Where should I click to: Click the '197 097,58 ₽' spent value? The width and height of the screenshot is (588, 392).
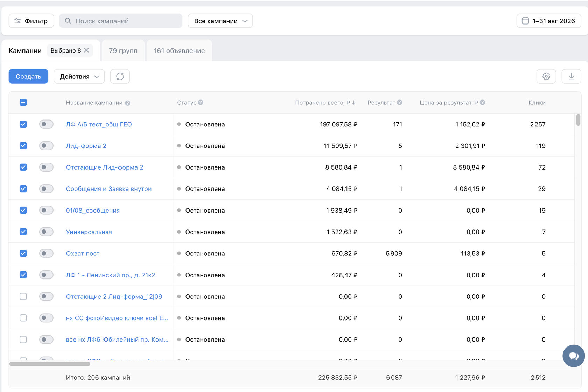(x=338, y=124)
